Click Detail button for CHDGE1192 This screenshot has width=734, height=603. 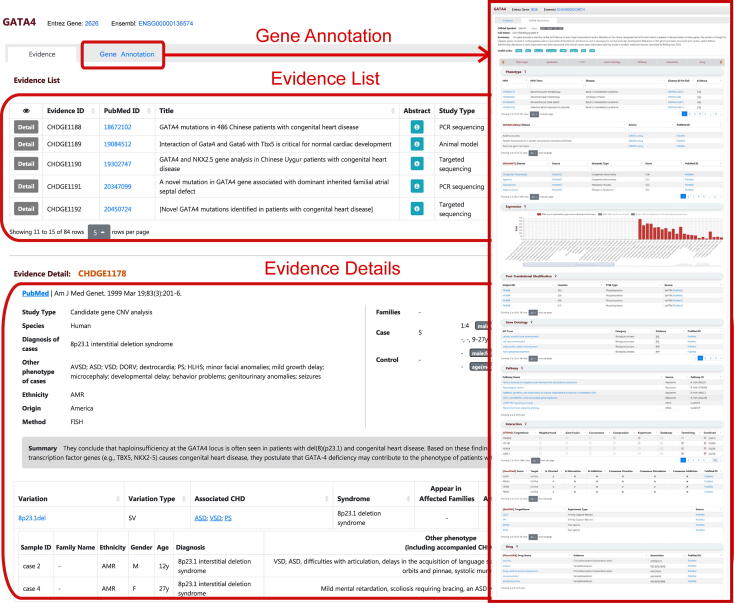coord(26,209)
